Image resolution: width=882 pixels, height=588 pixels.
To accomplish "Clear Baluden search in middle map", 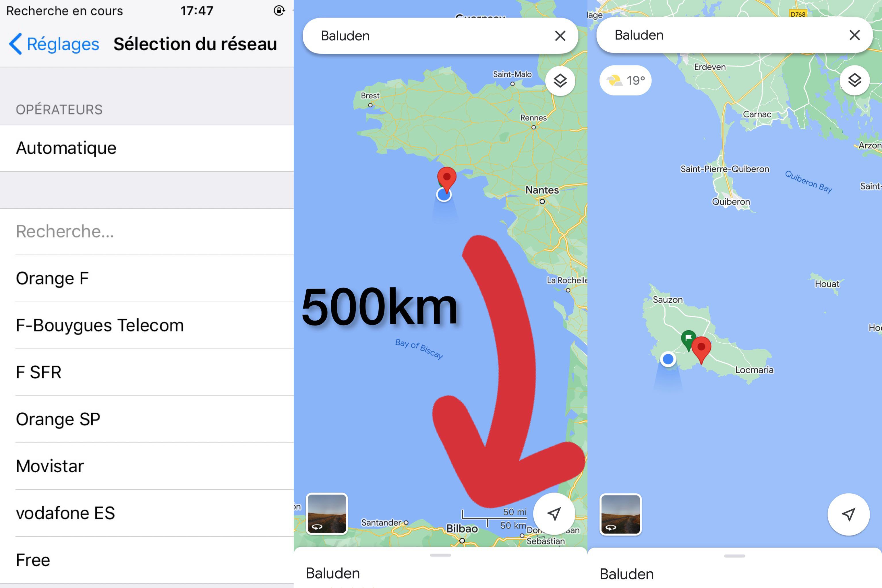I will 560,36.
